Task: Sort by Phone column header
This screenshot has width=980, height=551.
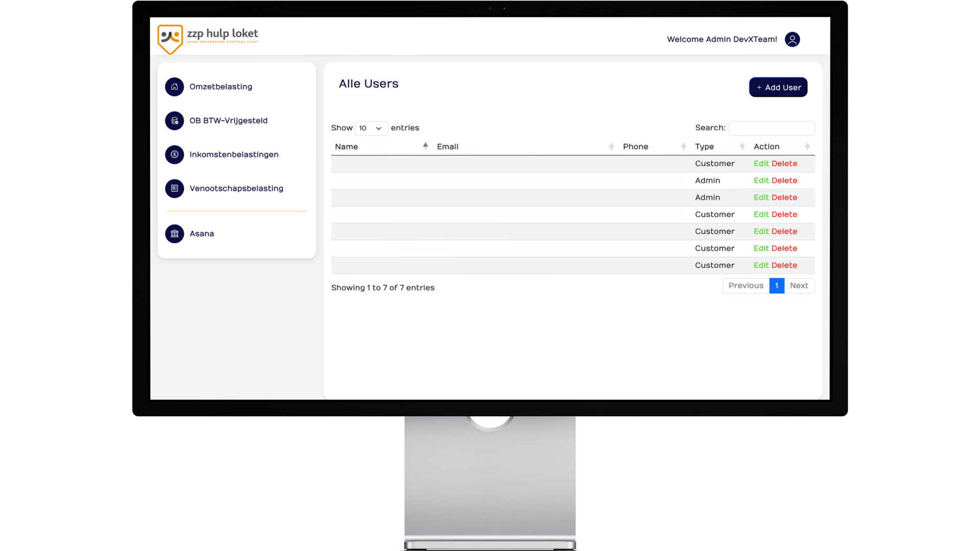Action: (635, 146)
